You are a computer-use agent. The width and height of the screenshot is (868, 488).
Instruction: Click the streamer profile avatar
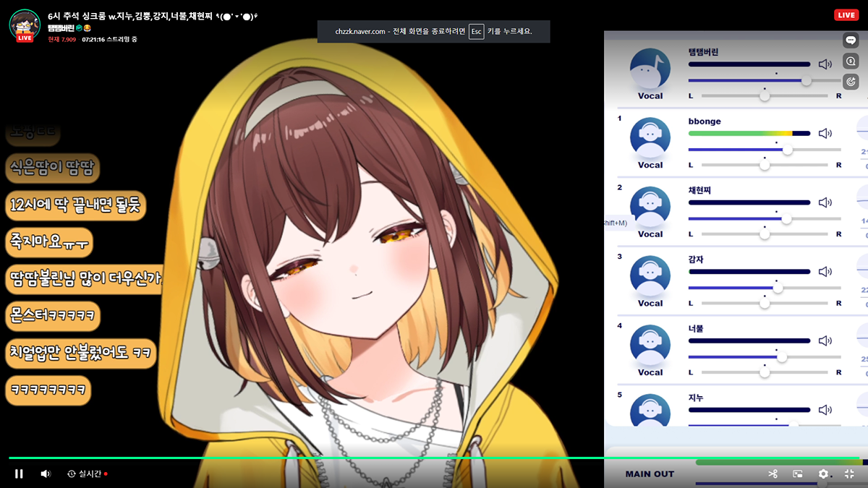click(x=24, y=25)
